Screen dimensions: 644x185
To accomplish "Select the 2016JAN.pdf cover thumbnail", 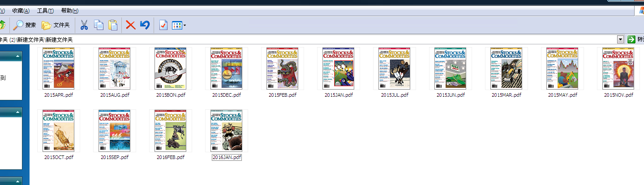I will coord(227,130).
